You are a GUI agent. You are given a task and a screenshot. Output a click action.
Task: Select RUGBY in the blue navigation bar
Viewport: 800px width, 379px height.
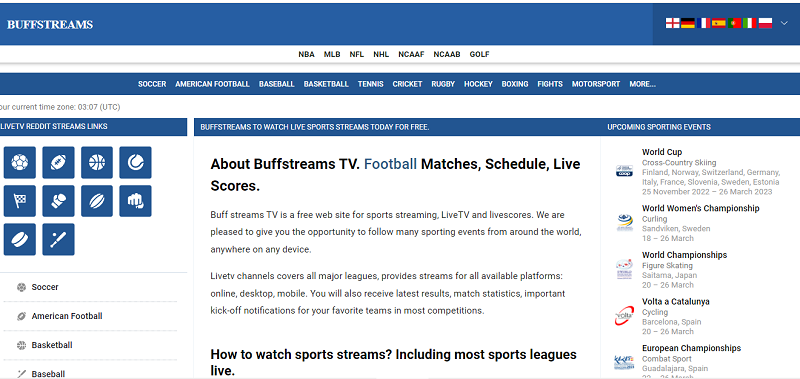443,84
